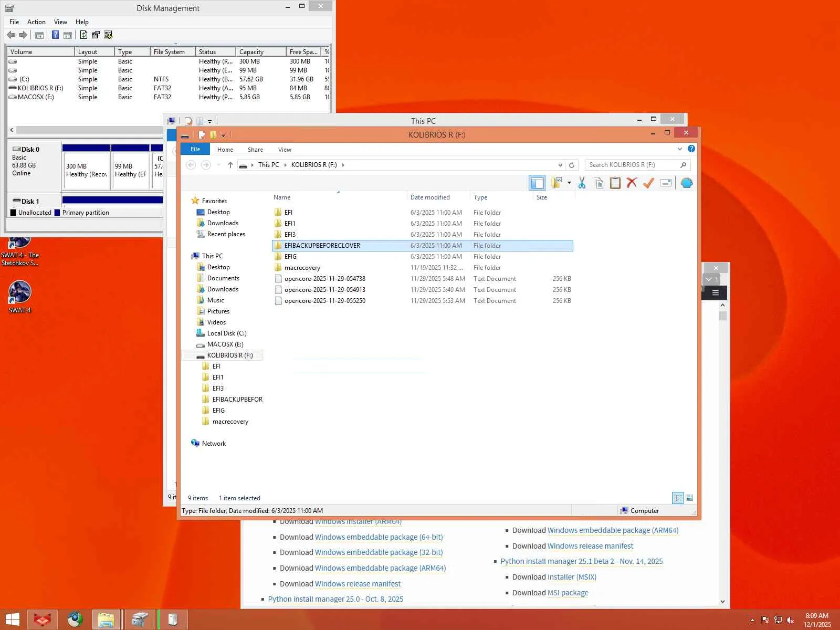The image size is (840, 630).
Task: Open the File menu in Disk Management
Action: click(14, 22)
